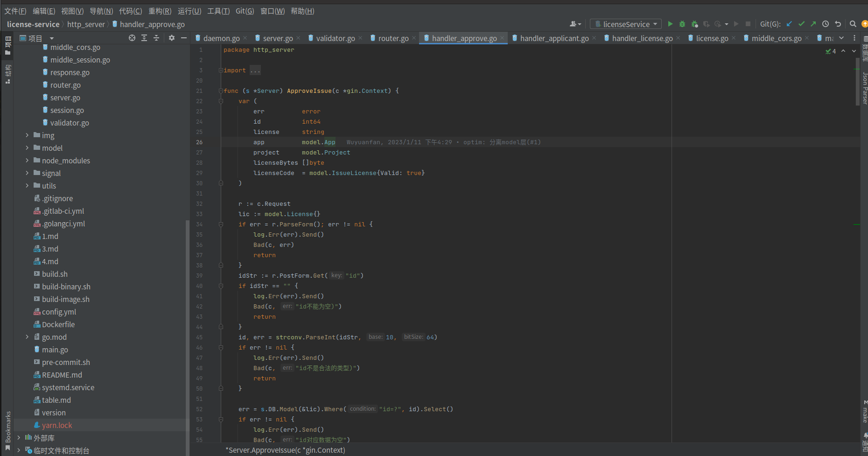Expand the go.mod node
868x456 pixels.
point(27,337)
